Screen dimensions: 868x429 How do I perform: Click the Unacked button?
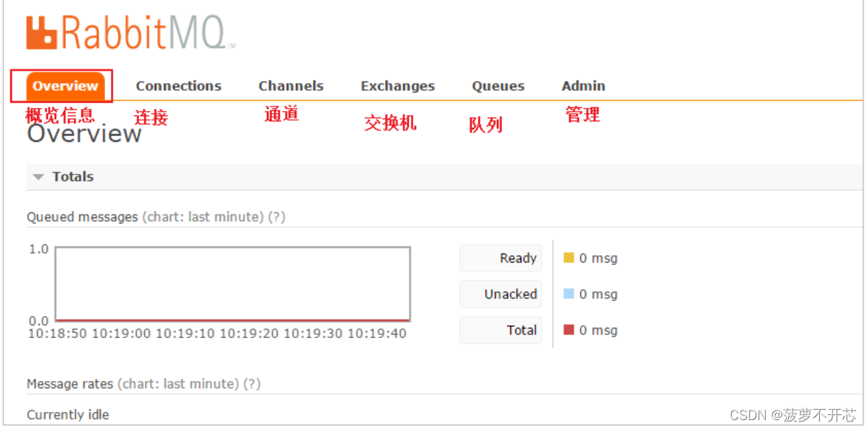[501, 294]
